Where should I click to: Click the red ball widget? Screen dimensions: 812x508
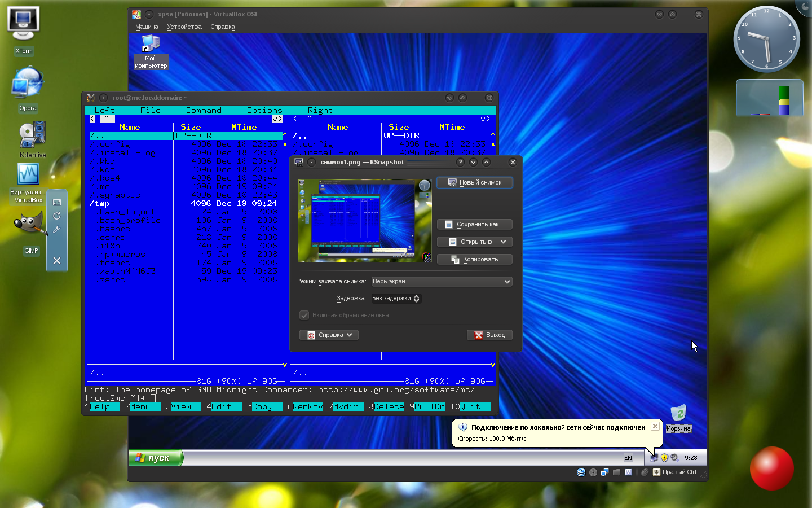tap(771, 468)
